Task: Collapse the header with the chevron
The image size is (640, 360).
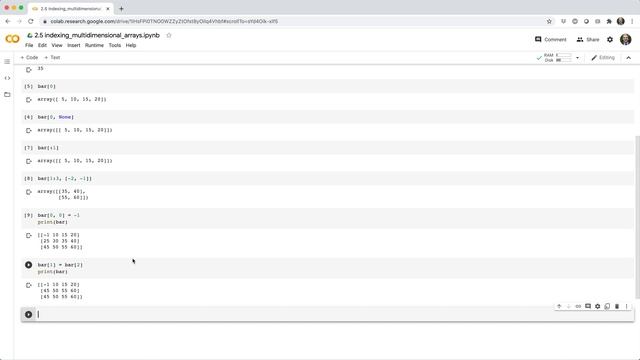Action: [629, 58]
